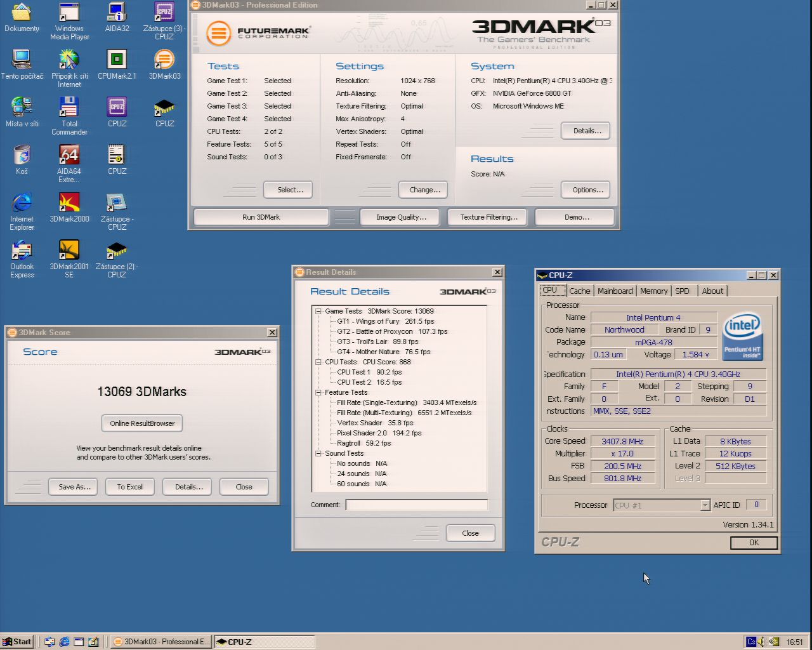Screen dimensions: 812x650
Task: Launch AIDA64 Extreme desktop icon
Action: point(69,164)
